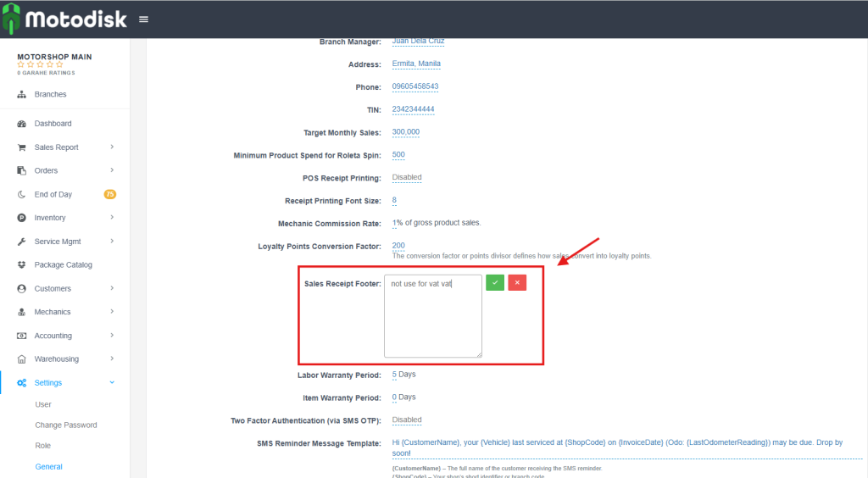Open the Role settings submenu item
The width and height of the screenshot is (868, 478).
[x=43, y=446]
